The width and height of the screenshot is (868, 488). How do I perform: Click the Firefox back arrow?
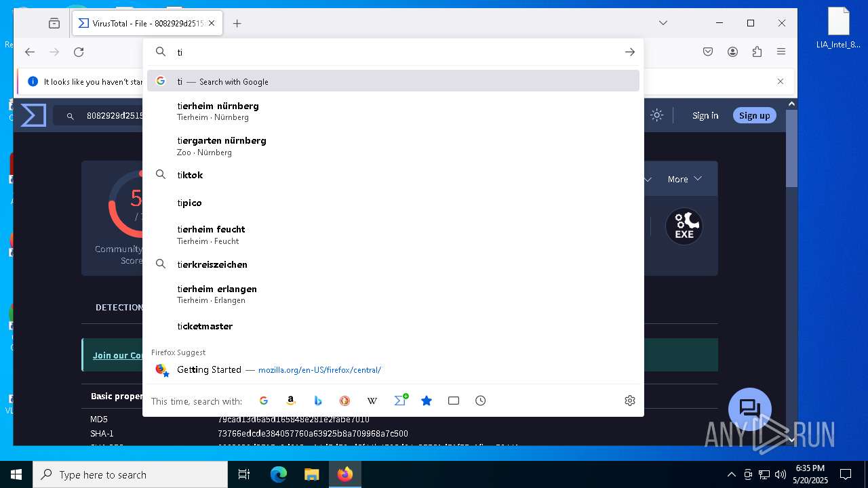pos(30,52)
